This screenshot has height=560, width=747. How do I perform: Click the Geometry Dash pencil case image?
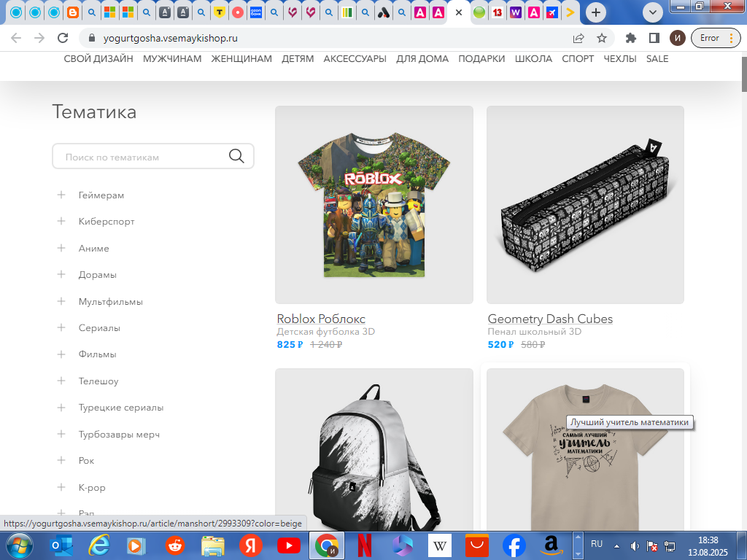pos(586,205)
